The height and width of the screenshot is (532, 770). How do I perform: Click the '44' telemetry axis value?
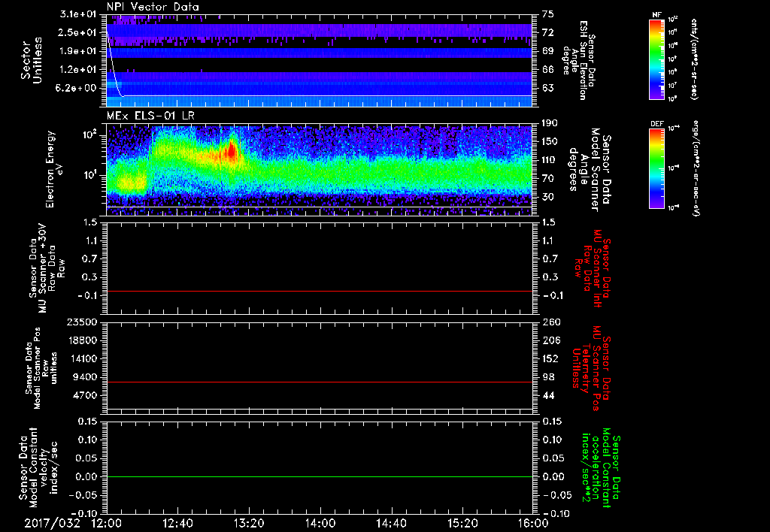pyautogui.click(x=547, y=395)
